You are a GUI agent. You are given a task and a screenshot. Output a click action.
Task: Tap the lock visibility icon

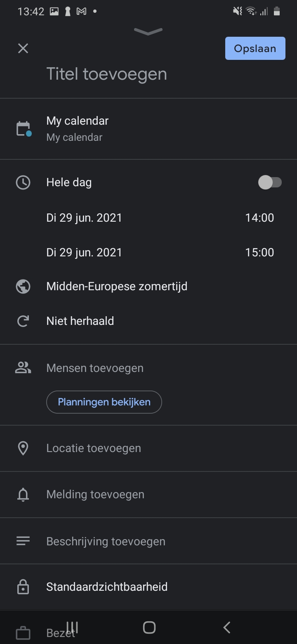(23, 587)
